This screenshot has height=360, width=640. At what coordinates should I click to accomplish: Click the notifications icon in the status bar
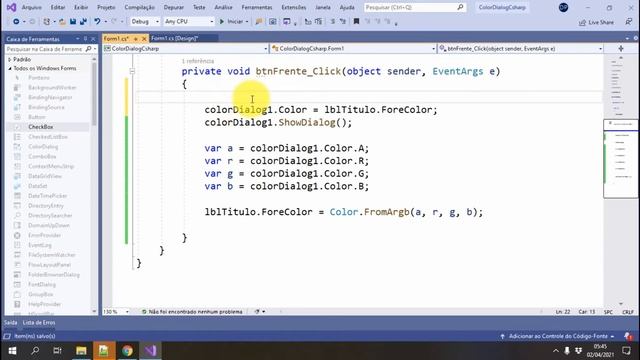[x=628, y=336]
